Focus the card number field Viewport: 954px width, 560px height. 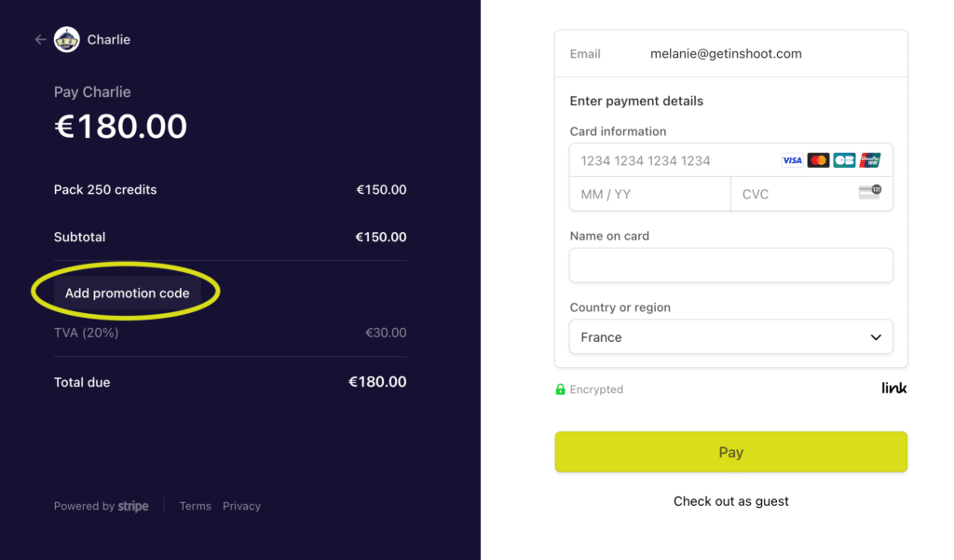click(730, 160)
